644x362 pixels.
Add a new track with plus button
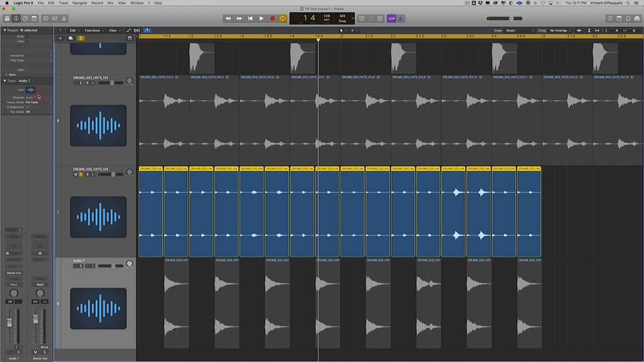(x=60, y=38)
